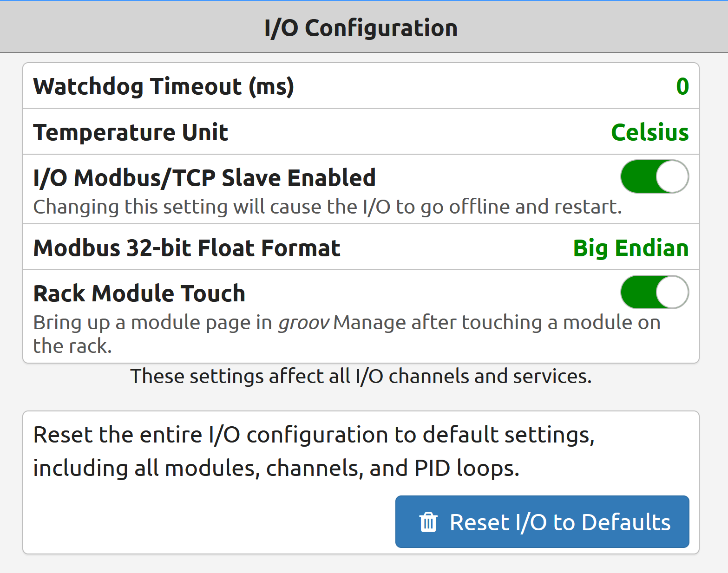Select the Watchdog Timeout (ms) row label
The height and width of the screenshot is (573, 728).
coord(164,87)
